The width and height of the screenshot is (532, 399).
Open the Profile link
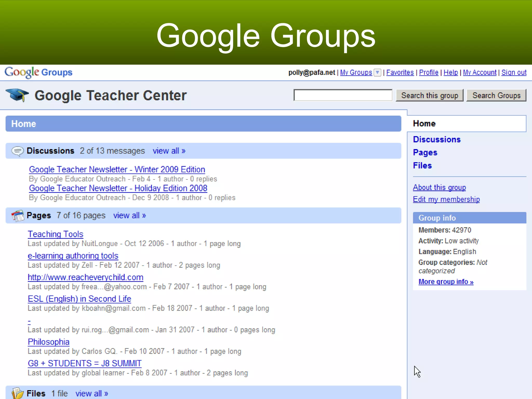[429, 72]
